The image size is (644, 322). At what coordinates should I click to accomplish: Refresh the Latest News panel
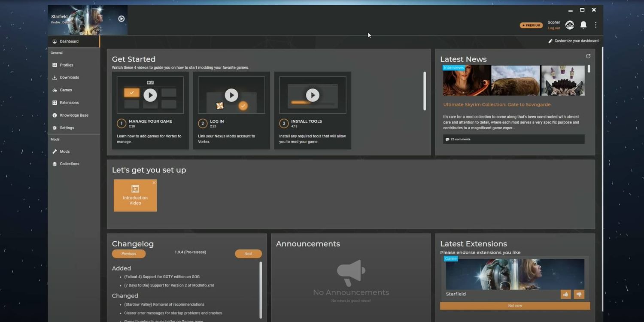click(x=588, y=56)
